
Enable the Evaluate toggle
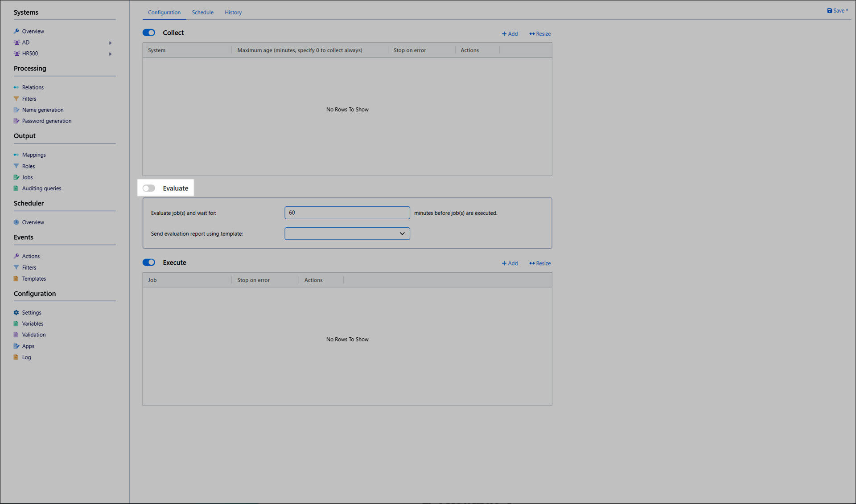pos(149,188)
